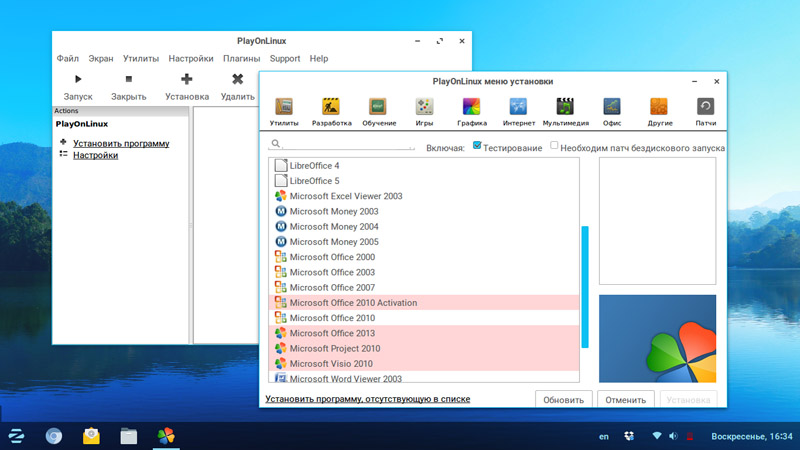
Task: Open the Утилиты menu in main window
Action: pyautogui.click(x=141, y=59)
